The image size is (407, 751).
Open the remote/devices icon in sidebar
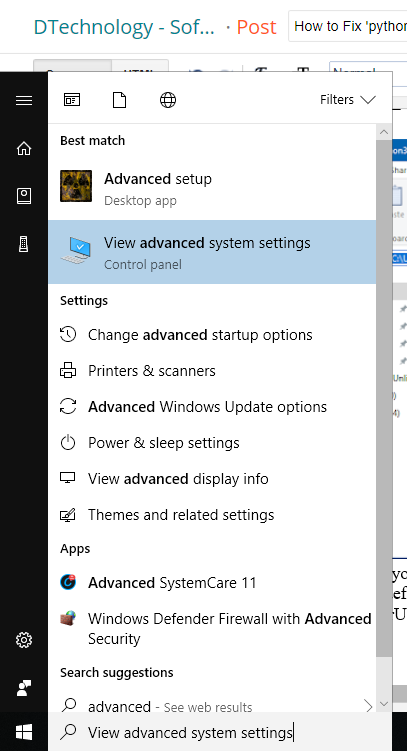pos(23,244)
